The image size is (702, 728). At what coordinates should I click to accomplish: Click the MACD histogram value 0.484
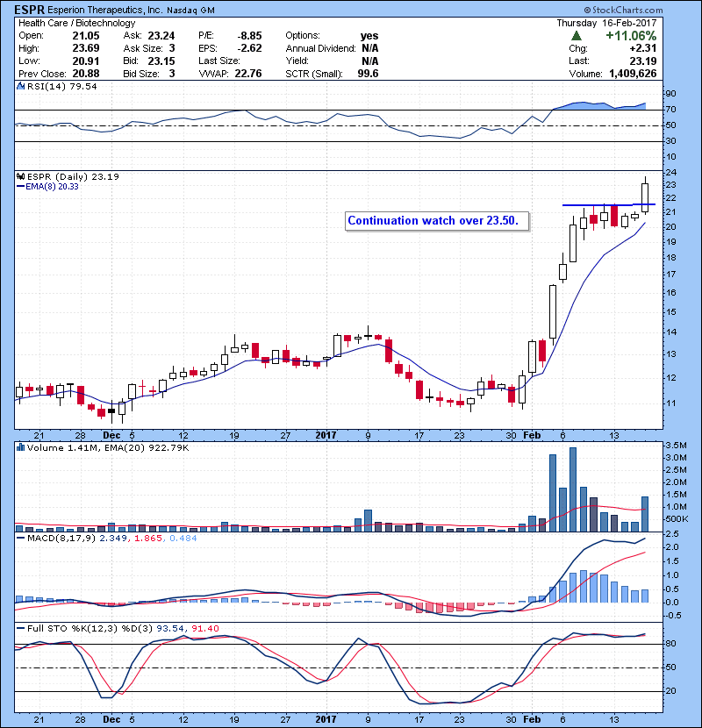(x=183, y=539)
